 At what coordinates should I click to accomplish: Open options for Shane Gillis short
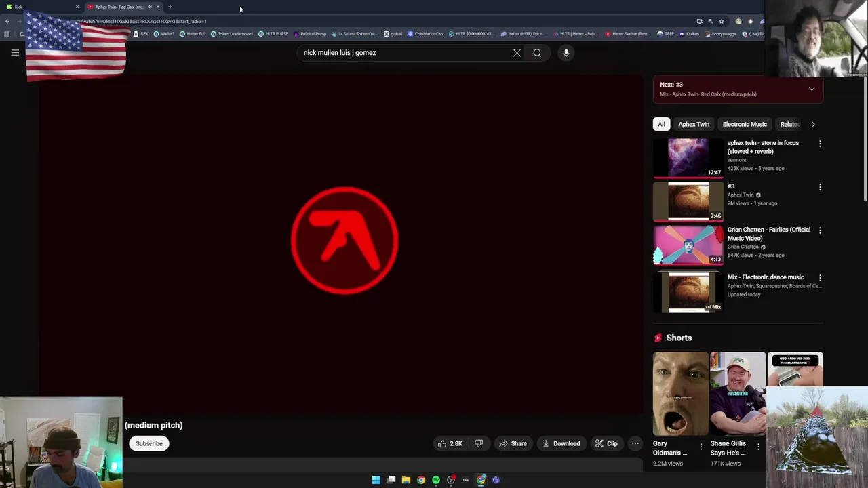758,447
